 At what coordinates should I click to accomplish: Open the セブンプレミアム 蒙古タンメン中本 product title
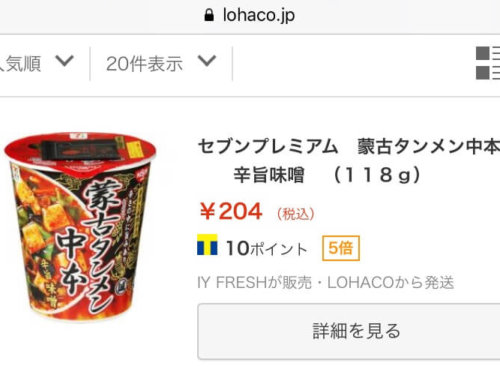(x=349, y=147)
